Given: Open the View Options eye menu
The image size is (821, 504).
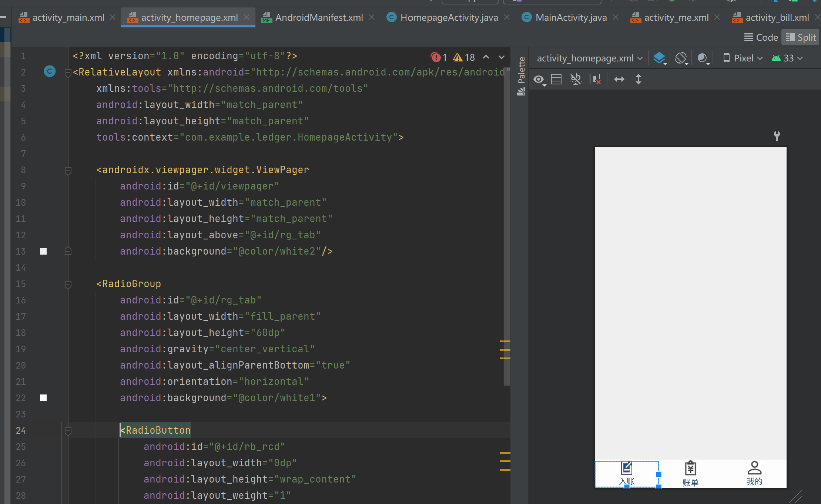Looking at the screenshot, I should tap(539, 79).
